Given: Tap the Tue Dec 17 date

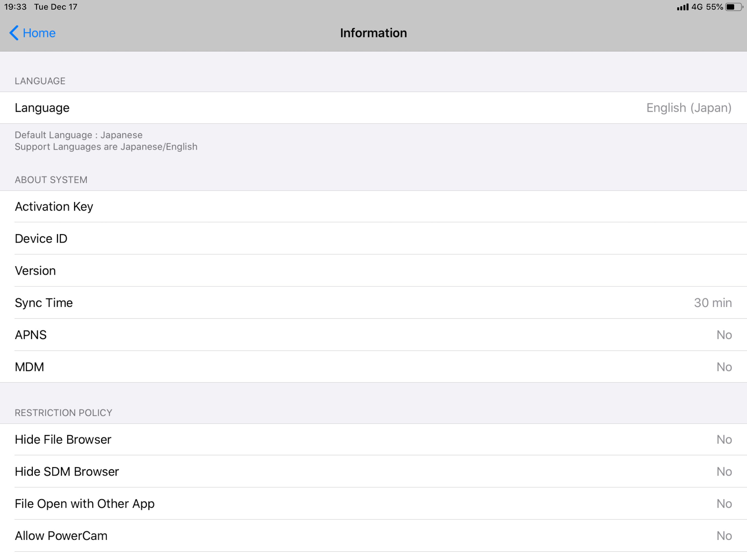Looking at the screenshot, I should 56,7.
